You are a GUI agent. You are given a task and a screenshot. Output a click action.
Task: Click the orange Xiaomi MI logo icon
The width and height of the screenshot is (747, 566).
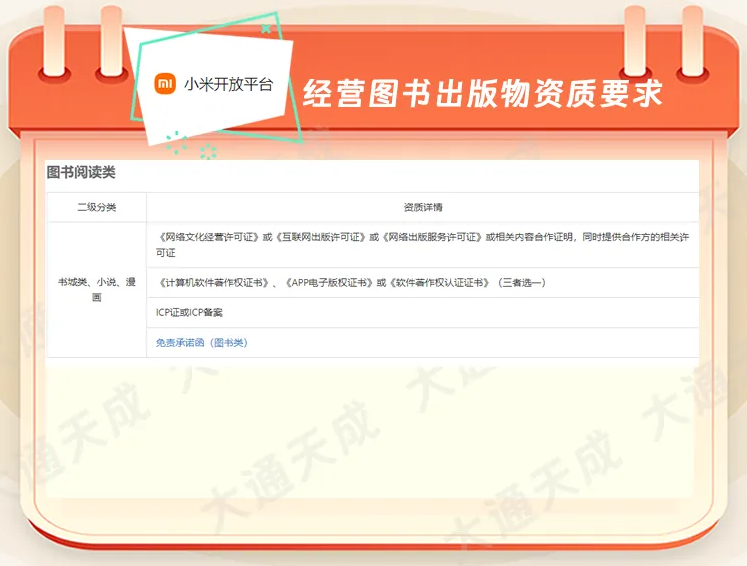165,84
